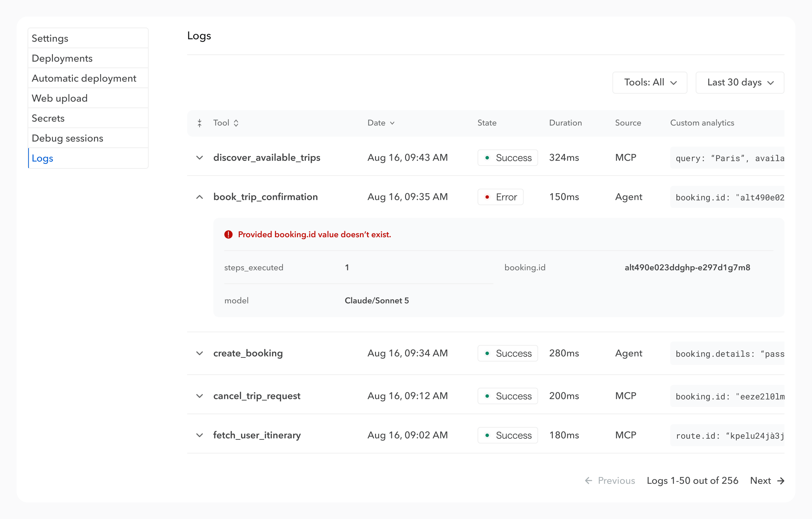Viewport: 812px width, 519px height.
Task: Click the Previous pagination link
Action: tap(610, 481)
